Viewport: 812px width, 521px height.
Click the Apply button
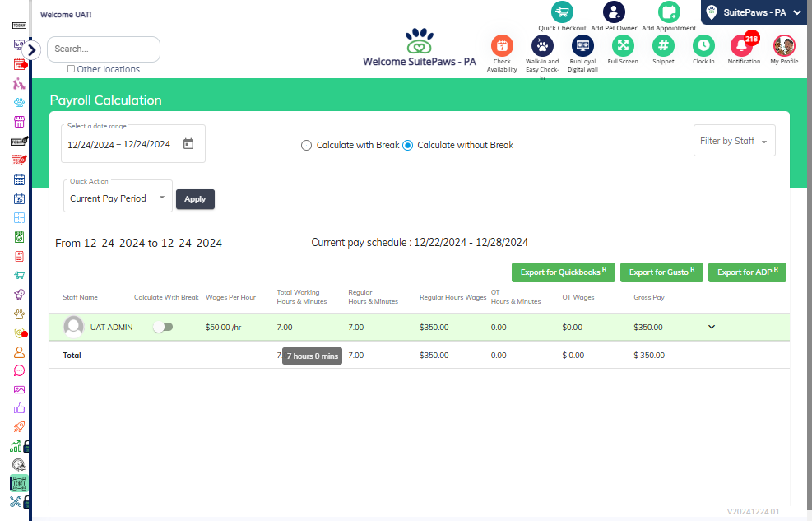click(195, 199)
